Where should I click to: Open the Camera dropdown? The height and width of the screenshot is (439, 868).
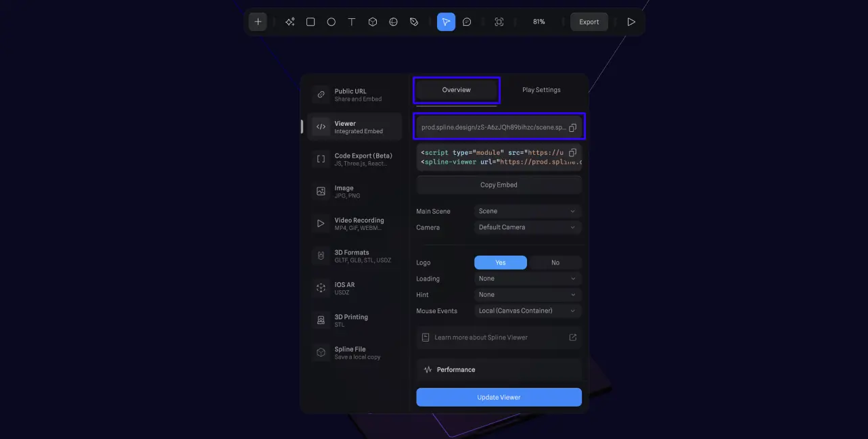(x=527, y=227)
